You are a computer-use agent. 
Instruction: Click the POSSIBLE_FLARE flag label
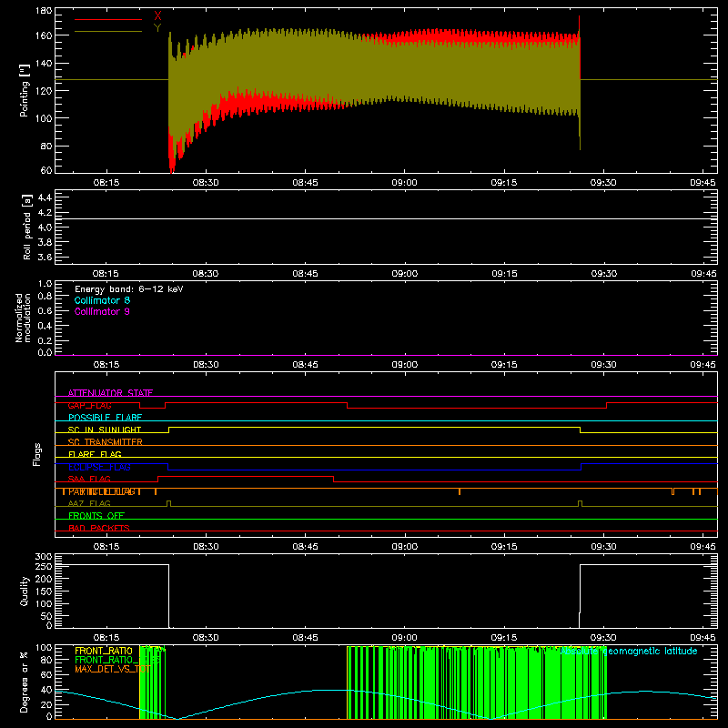pos(105,418)
